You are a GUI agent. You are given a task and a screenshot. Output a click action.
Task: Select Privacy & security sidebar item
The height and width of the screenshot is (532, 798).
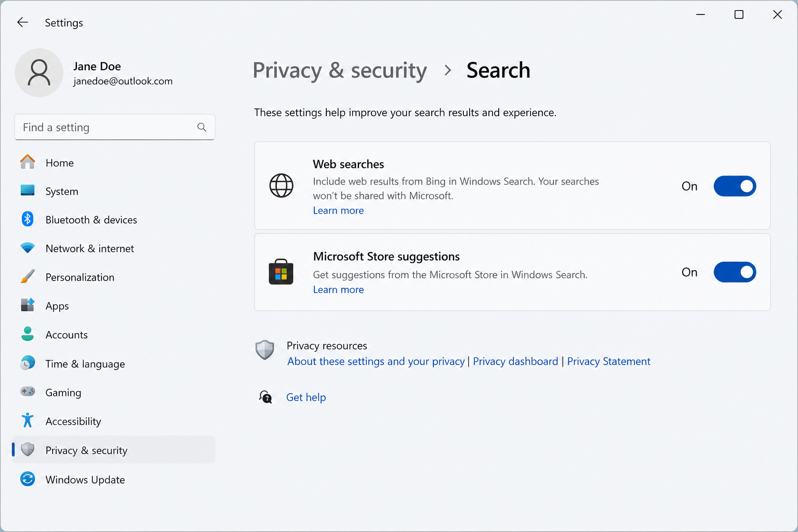(x=113, y=450)
